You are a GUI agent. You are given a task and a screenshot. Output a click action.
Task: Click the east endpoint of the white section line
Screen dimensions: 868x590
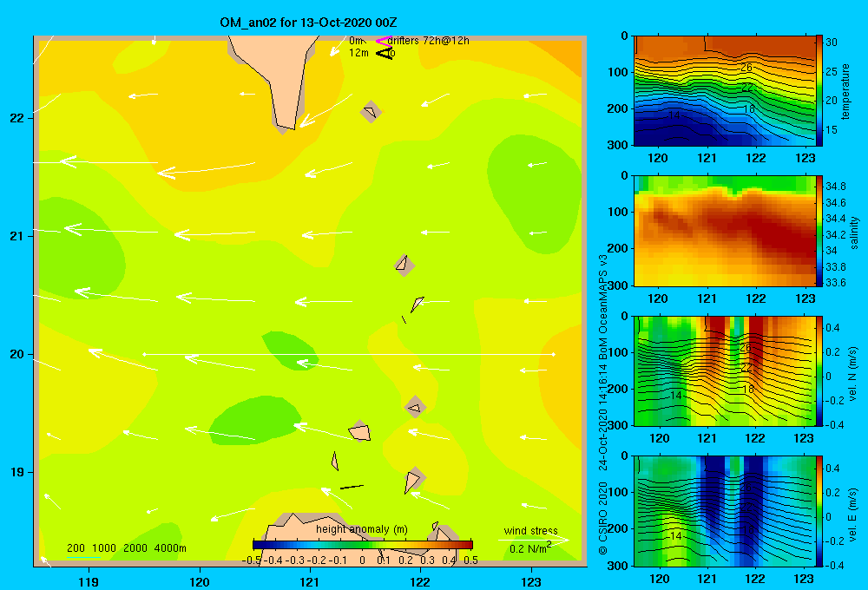click(553, 354)
